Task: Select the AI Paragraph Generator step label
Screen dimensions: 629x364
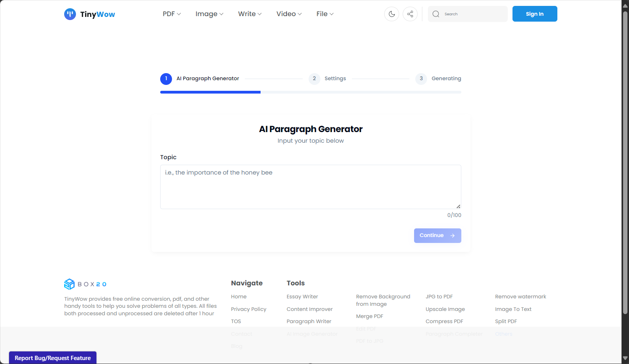Action: [x=207, y=79]
